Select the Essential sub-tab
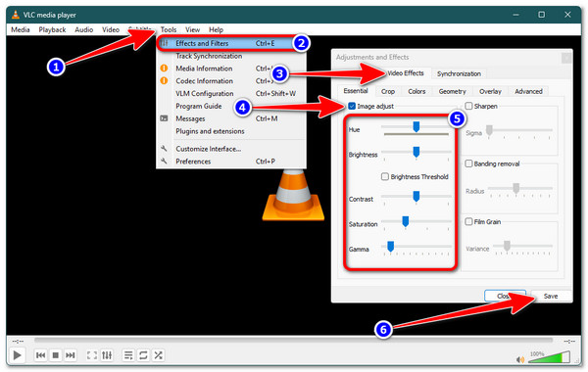Screen dimensions: 588x372 point(356,91)
